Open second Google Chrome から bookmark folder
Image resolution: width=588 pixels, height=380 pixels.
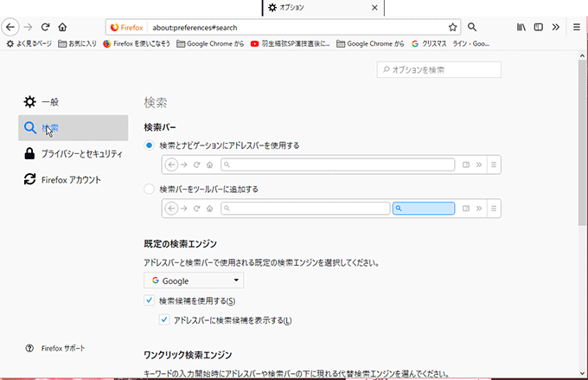coord(370,43)
